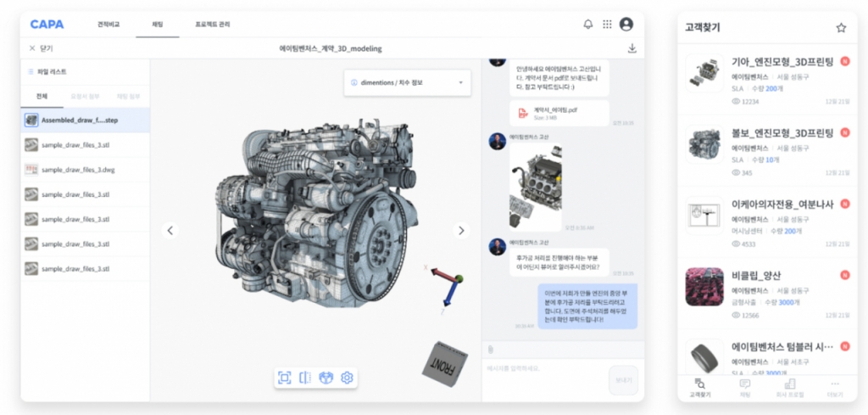Click the 닫기 close label

pyautogui.click(x=46, y=48)
